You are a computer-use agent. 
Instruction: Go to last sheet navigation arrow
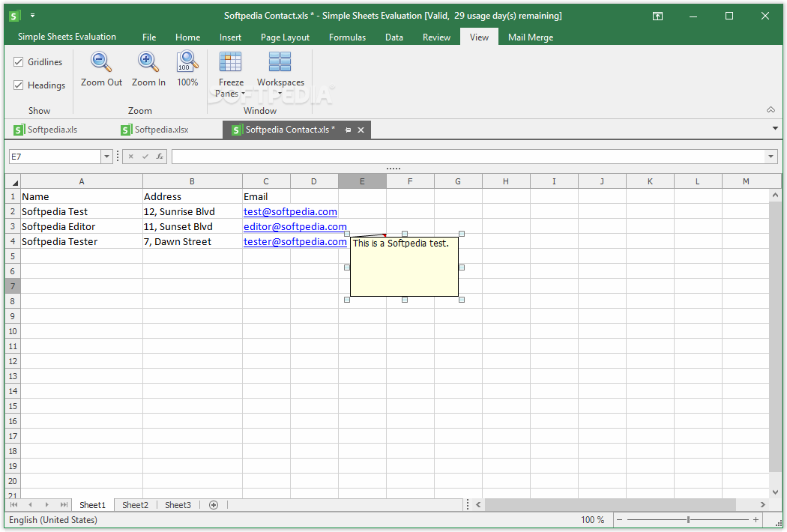point(64,504)
